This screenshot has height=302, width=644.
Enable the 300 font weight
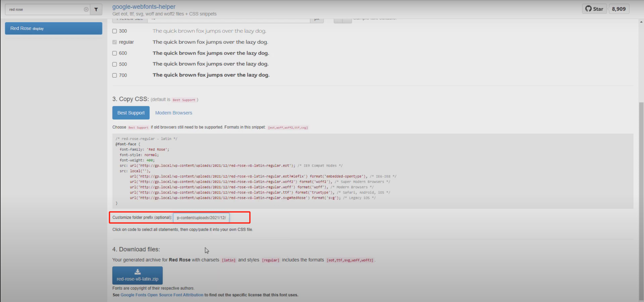click(x=115, y=31)
